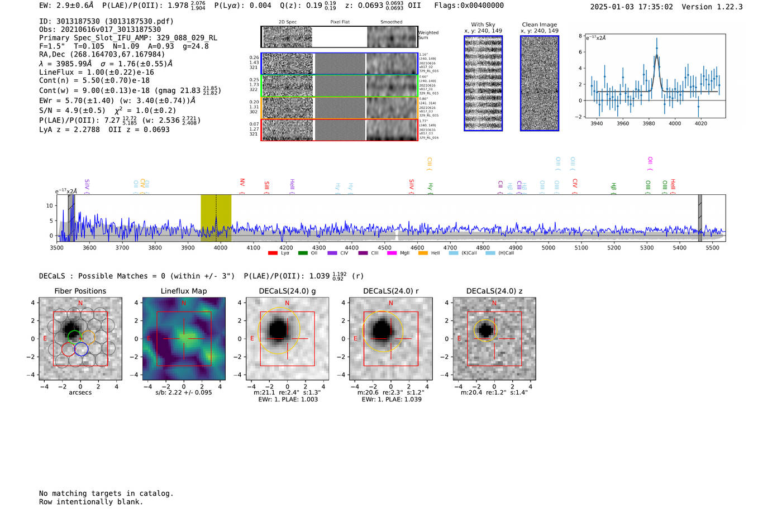The image size is (782, 532).
Task: Click the m:20.4 re:1.2" s:1.4" caption
Action: pos(494,392)
